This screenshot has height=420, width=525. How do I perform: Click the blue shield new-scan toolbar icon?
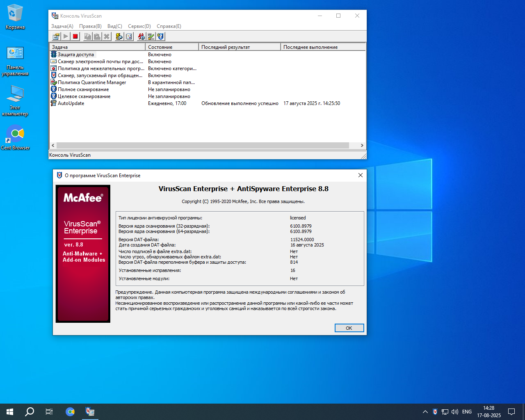160,37
